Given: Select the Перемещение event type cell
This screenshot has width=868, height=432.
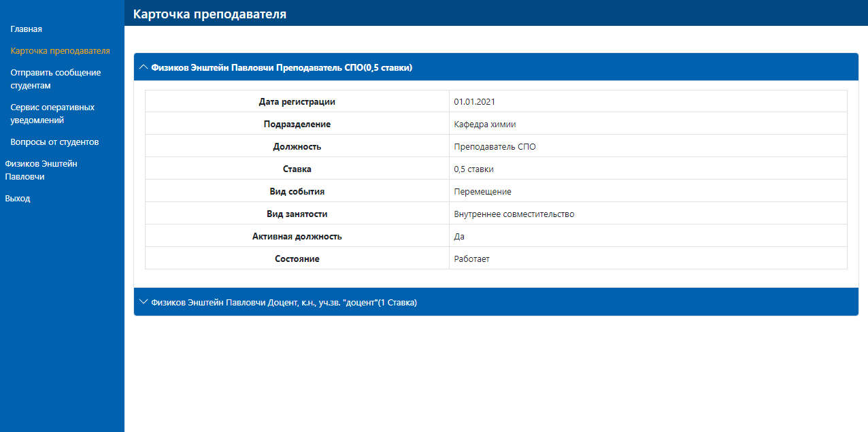Looking at the screenshot, I should point(482,192).
